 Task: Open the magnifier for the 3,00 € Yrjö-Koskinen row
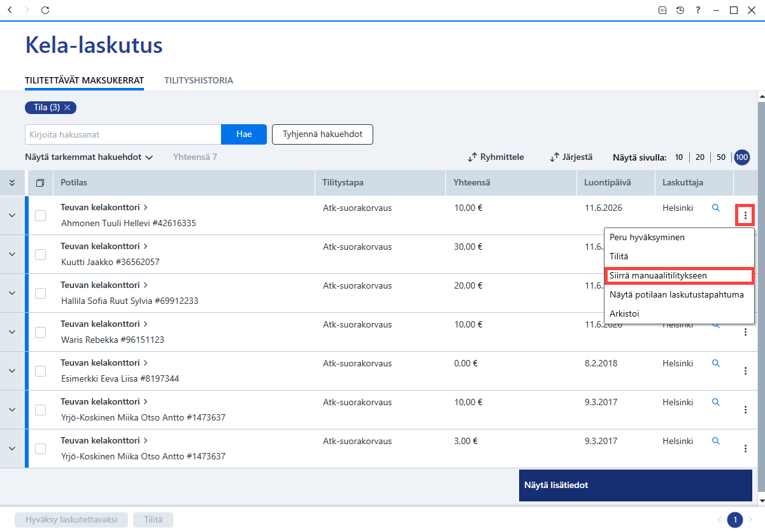(x=715, y=441)
